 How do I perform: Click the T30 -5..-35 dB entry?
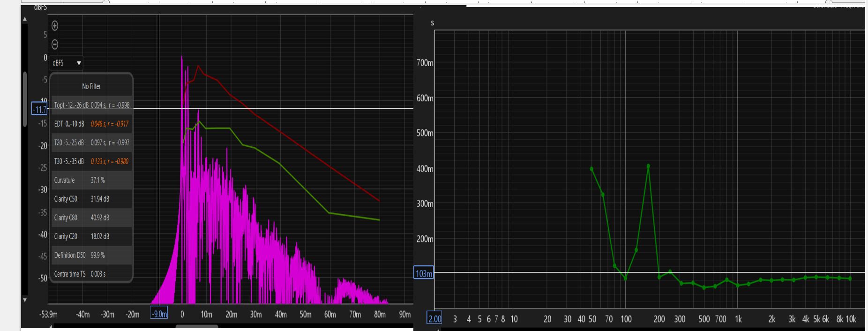[x=91, y=161]
